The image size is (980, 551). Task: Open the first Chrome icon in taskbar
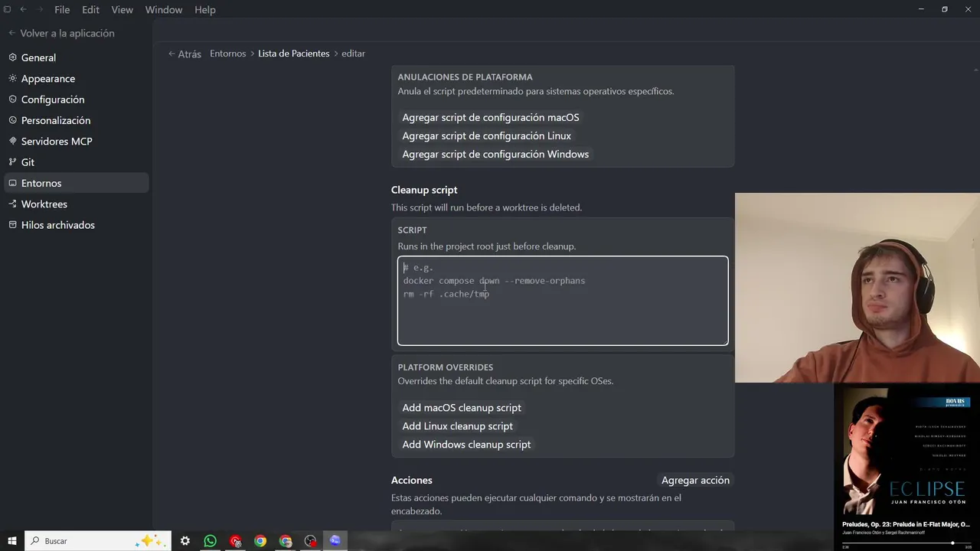coord(260,541)
